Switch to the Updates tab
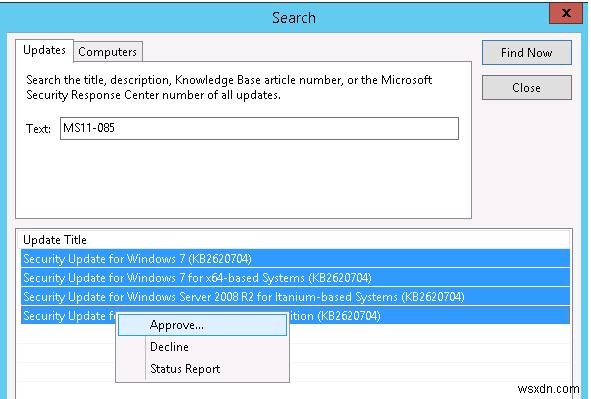This screenshot has height=399, width=591. [x=44, y=50]
